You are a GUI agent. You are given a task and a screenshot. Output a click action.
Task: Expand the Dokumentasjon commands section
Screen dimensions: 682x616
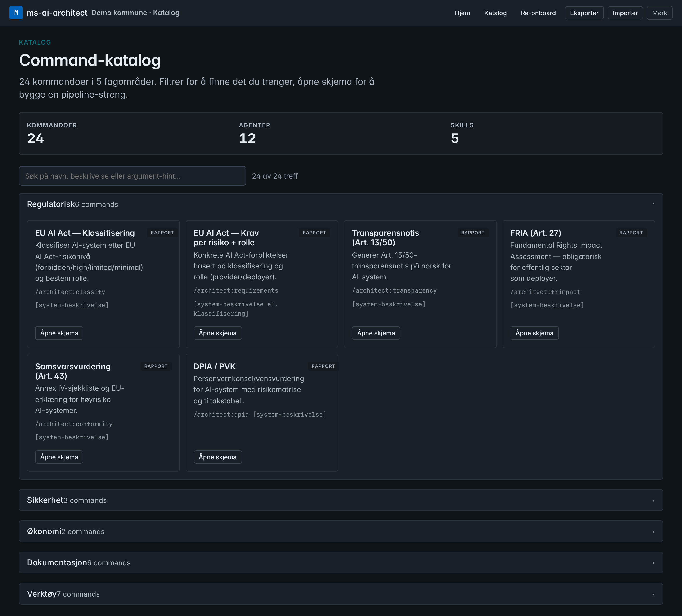341,562
